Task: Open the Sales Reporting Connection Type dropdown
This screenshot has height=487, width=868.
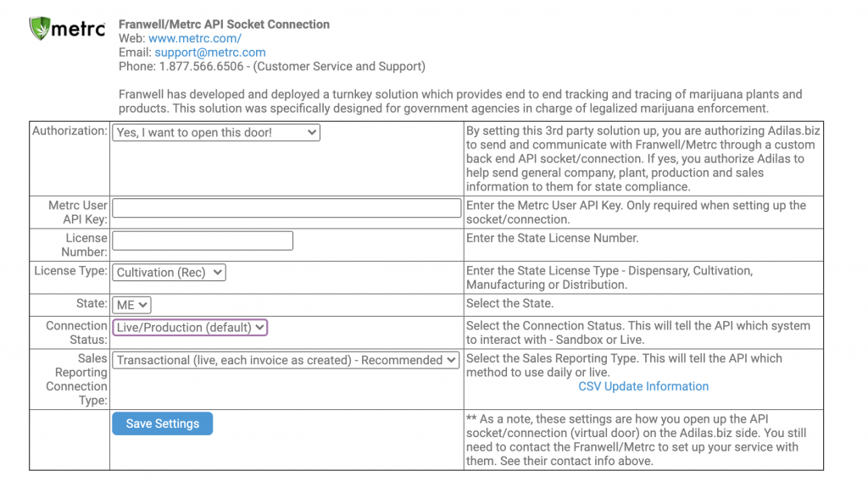Action: pos(286,360)
